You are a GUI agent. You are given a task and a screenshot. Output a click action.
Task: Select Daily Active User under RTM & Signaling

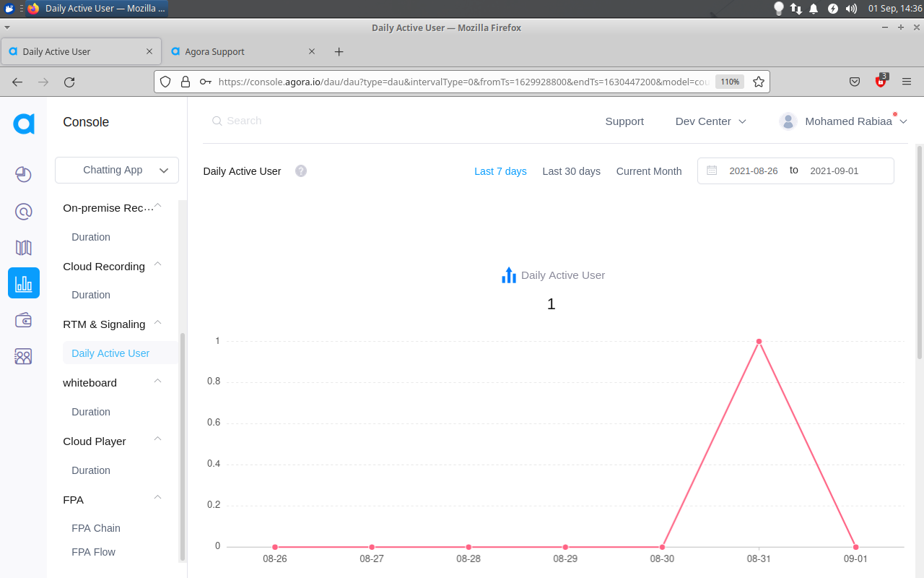(110, 353)
